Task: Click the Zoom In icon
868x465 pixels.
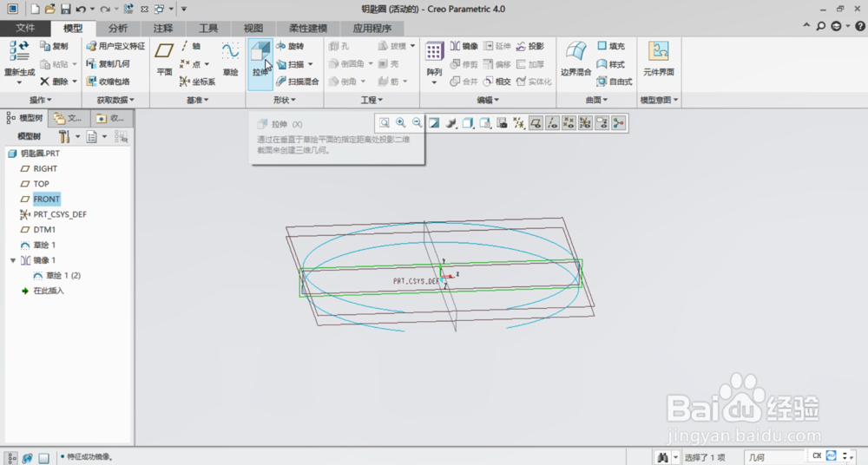Action: pos(401,123)
